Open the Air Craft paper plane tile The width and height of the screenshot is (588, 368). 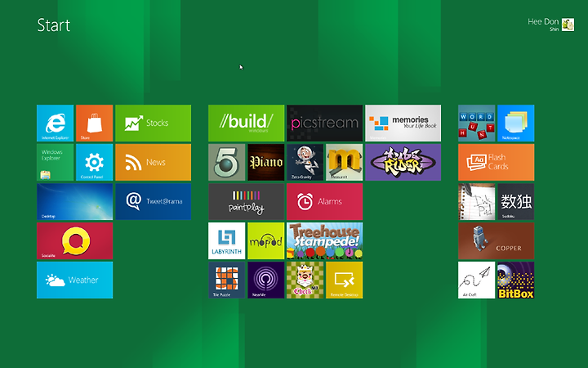(x=477, y=280)
